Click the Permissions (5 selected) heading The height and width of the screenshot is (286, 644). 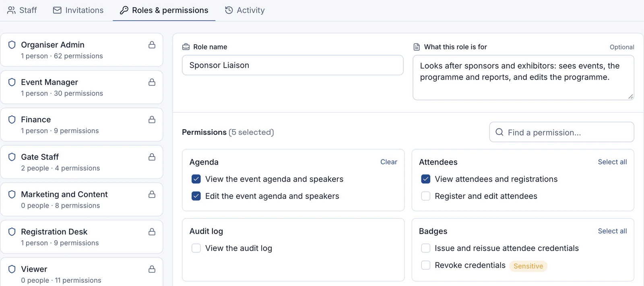pos(228,132)
